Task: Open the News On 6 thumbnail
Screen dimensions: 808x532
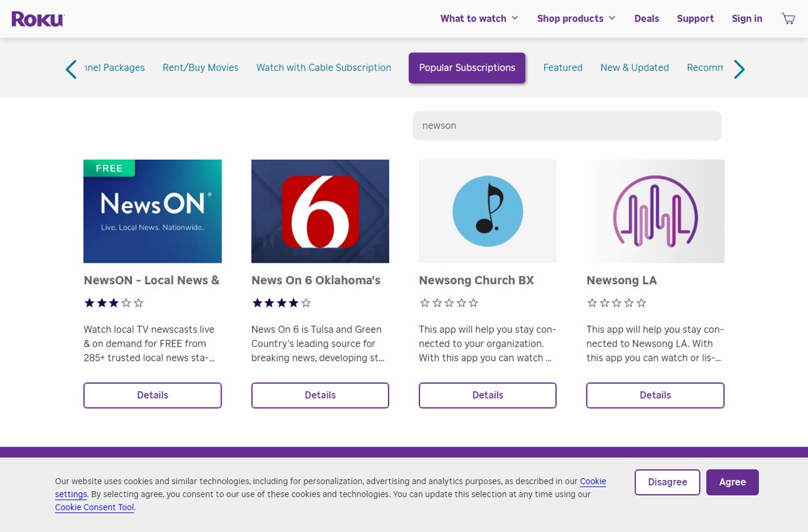Action: [x=320, y=211]
